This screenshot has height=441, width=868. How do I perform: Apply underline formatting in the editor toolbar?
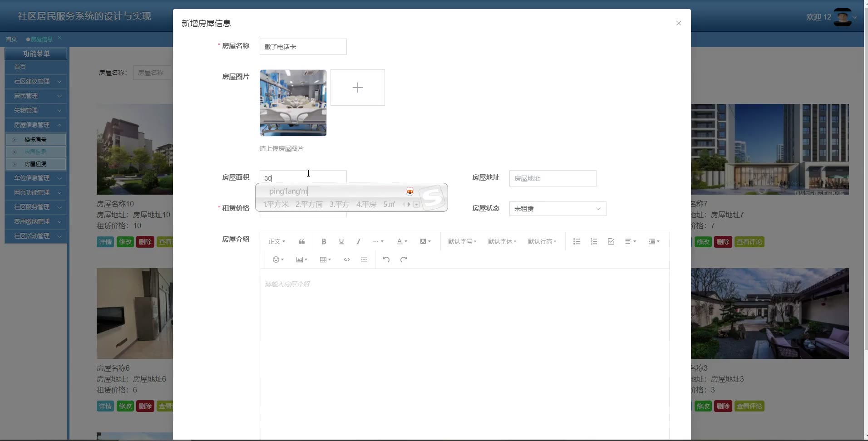(341, 241)
